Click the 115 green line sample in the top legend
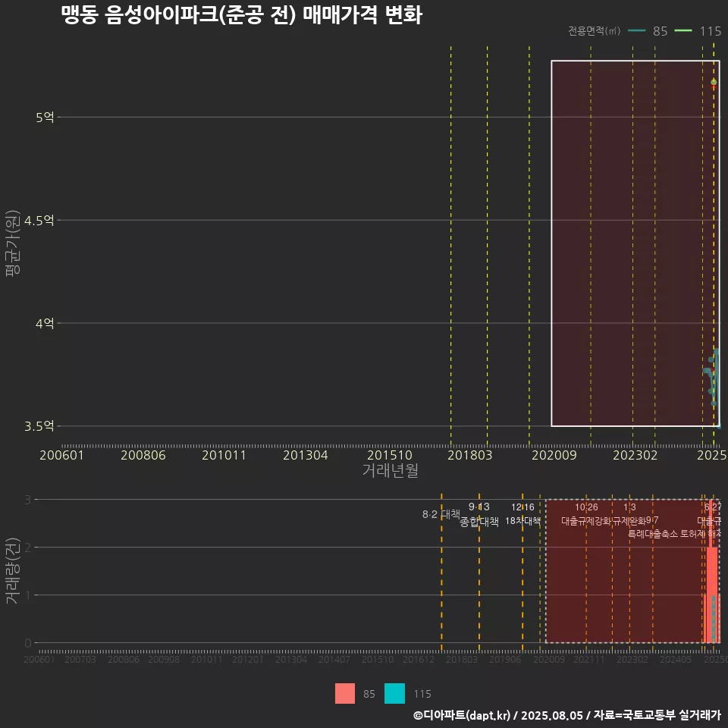Viewport: 728px width, 728px height. tap(683, 30)
